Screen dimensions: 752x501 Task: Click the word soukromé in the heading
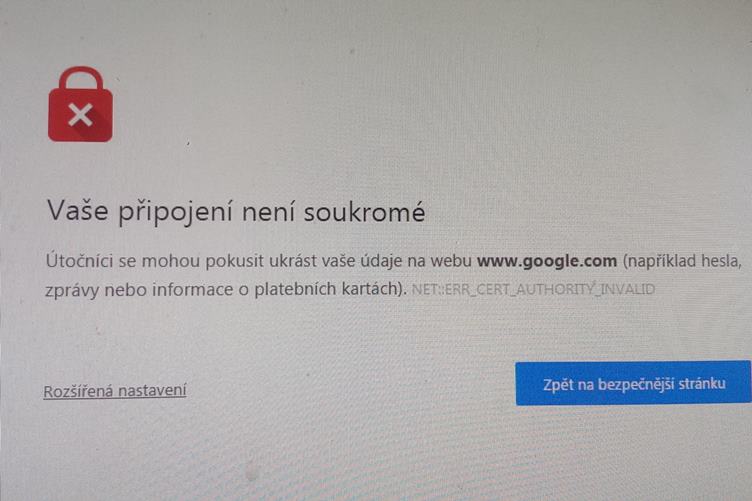(364, 212)
